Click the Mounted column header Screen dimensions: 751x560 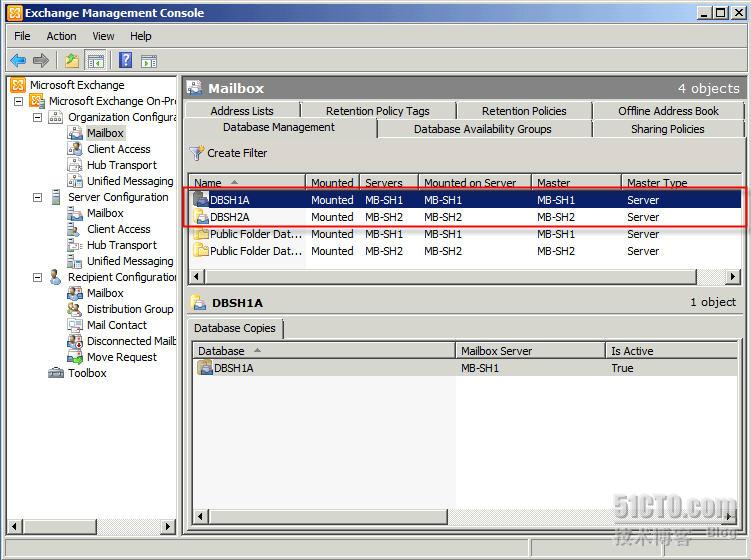click(x=332, y=182)
